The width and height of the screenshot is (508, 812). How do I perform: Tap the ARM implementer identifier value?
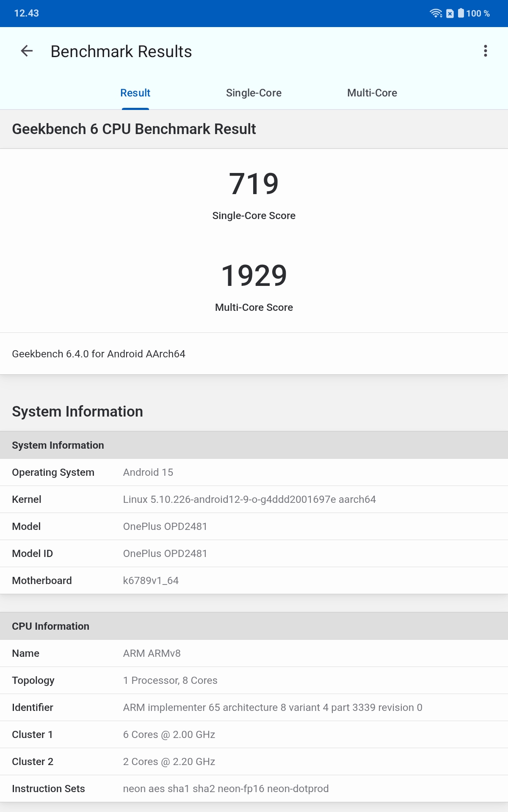click(273, 708)
